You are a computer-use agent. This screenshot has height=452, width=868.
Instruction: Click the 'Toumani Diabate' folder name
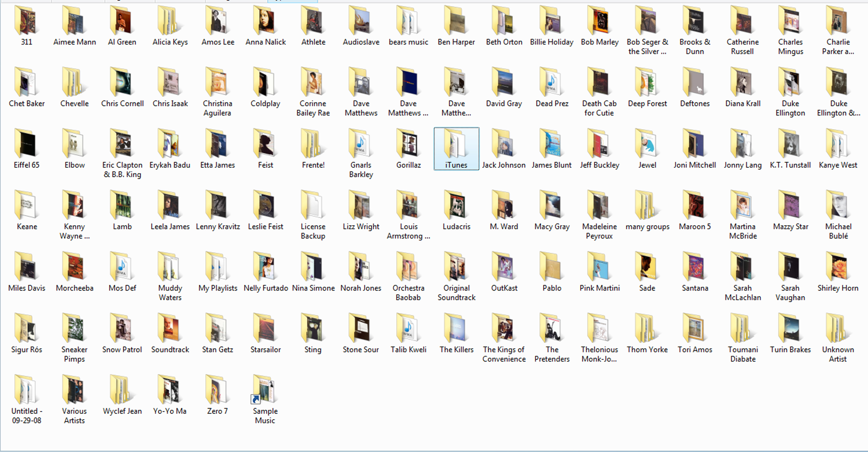point(743,354)
